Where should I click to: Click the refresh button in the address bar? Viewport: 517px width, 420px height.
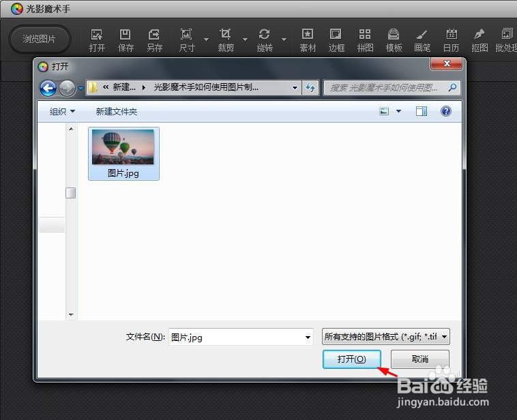(x=310, y=88)
